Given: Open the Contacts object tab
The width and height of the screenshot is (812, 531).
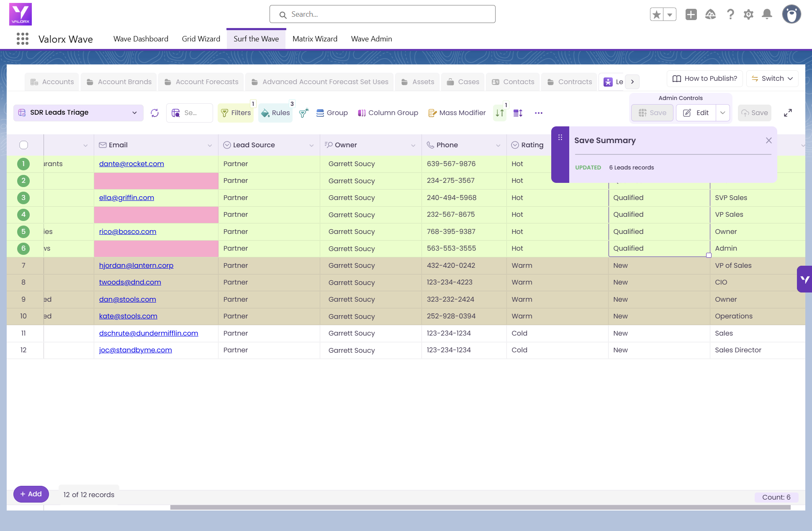Looking at the screenshot, I should pos(513,82).
